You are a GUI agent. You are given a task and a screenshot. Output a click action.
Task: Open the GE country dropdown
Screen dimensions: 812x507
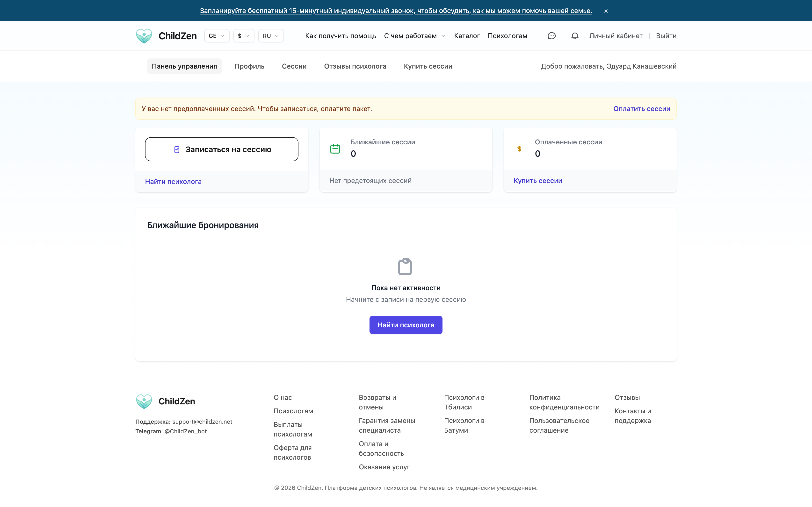[x=217, y=36]
